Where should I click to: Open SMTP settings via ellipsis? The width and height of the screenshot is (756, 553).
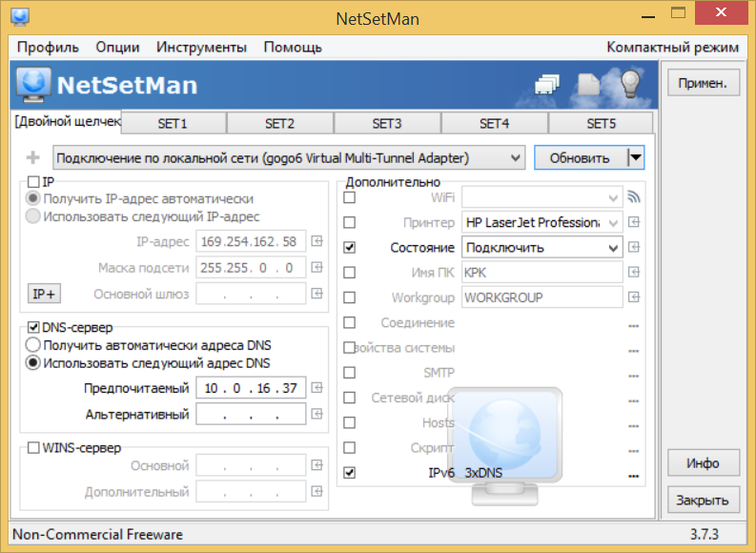coord(634,377)
